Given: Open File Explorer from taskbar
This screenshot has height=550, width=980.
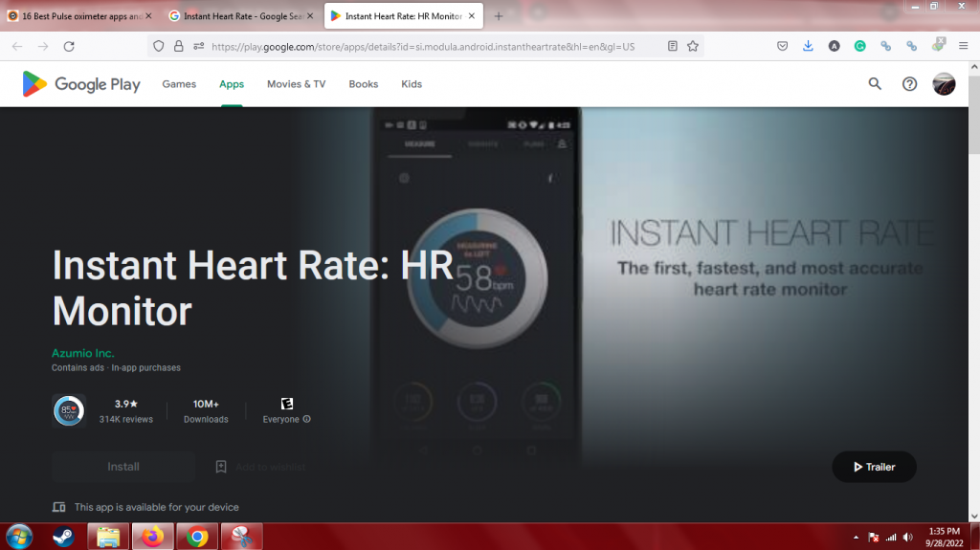Looking at the screenshot, I should pos(108,537).
